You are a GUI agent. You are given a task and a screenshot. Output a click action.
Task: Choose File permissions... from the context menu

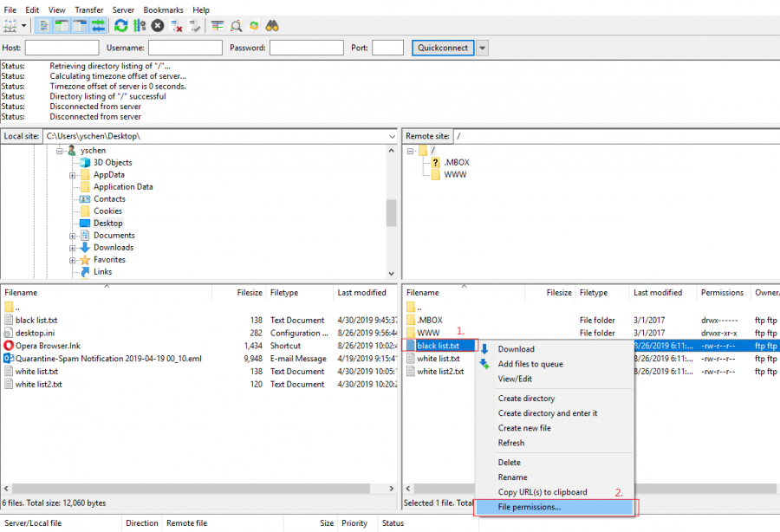coord(530,507)
